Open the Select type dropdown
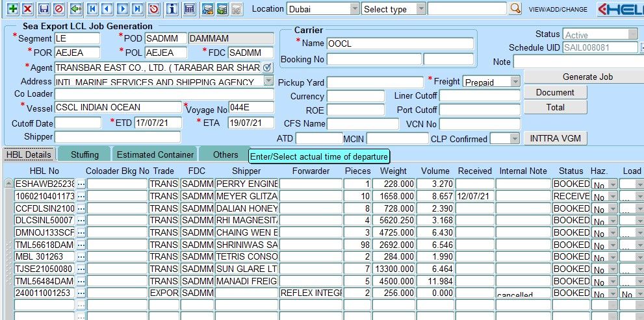 pyautogui.click(x=420, y=8)
